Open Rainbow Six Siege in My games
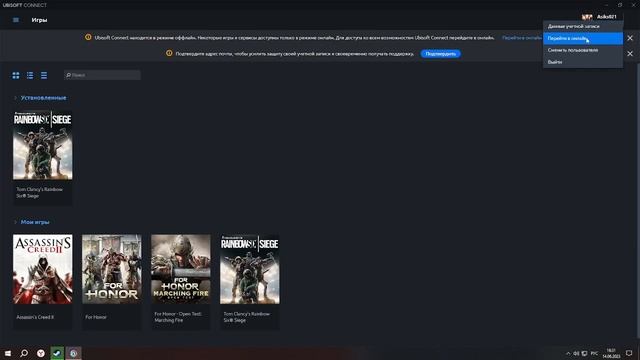The height and width of the screenshot is (360, 640). point(250,269)
